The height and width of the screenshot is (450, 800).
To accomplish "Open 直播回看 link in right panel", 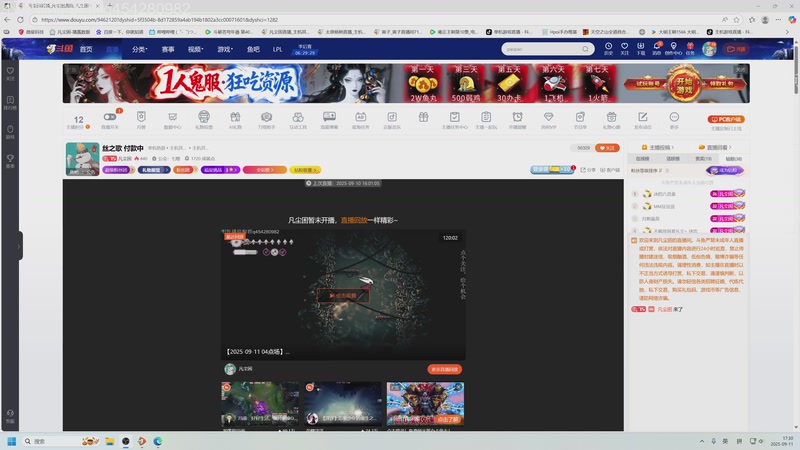I will pyautogui.click(x=715, y=147).
